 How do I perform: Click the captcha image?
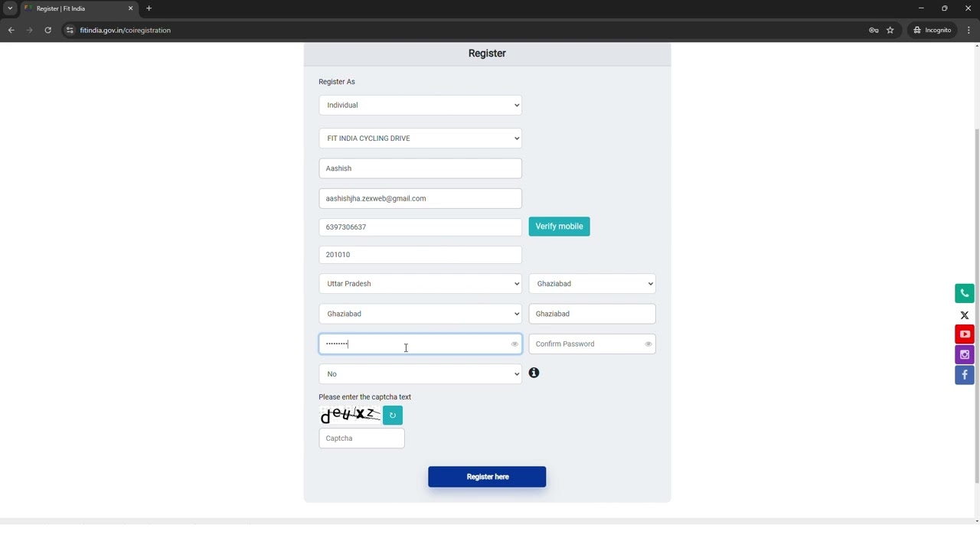pos(350,416)
